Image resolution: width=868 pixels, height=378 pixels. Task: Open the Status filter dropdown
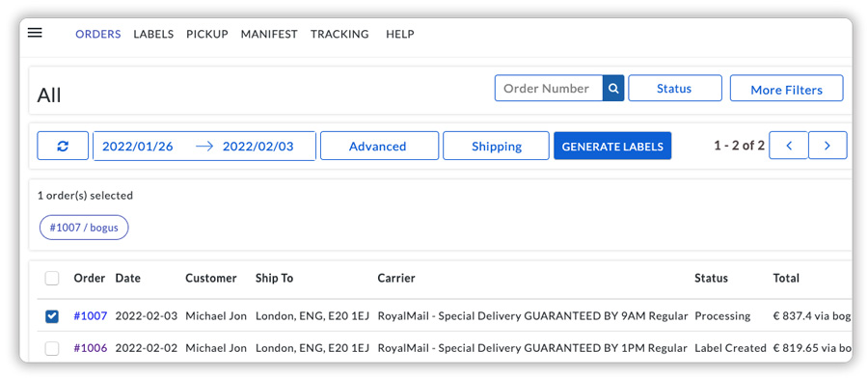click(675, 89)
